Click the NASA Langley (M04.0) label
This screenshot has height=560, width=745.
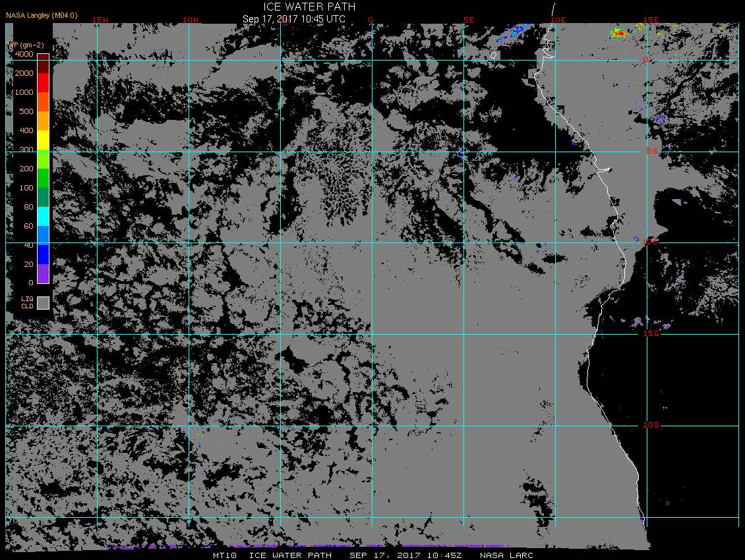[x=42, y=15]
